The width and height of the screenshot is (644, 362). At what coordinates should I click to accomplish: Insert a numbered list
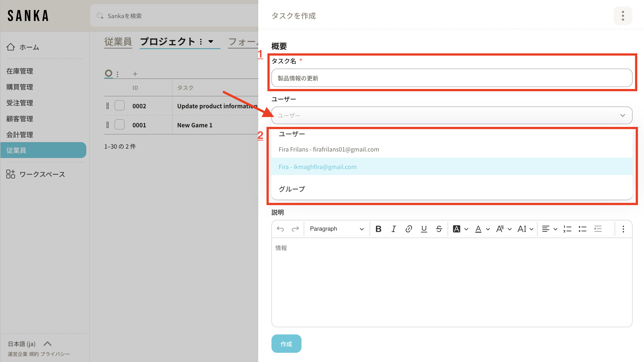[x=567, y=229]
